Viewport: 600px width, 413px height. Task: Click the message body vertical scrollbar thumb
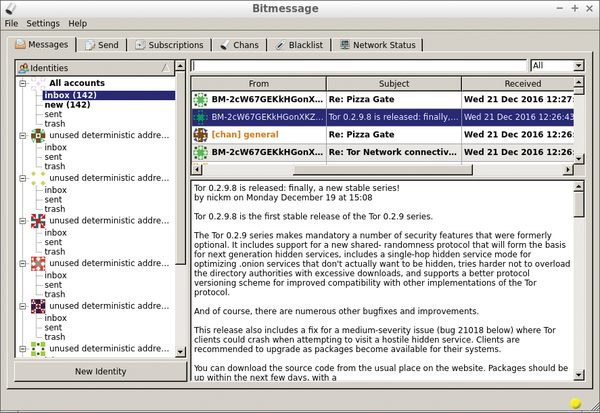(579, 204)
